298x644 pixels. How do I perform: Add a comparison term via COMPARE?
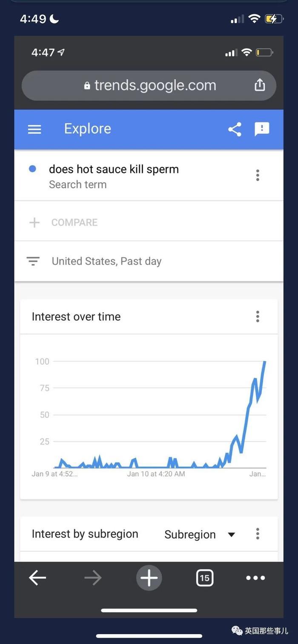click(74, 222)
